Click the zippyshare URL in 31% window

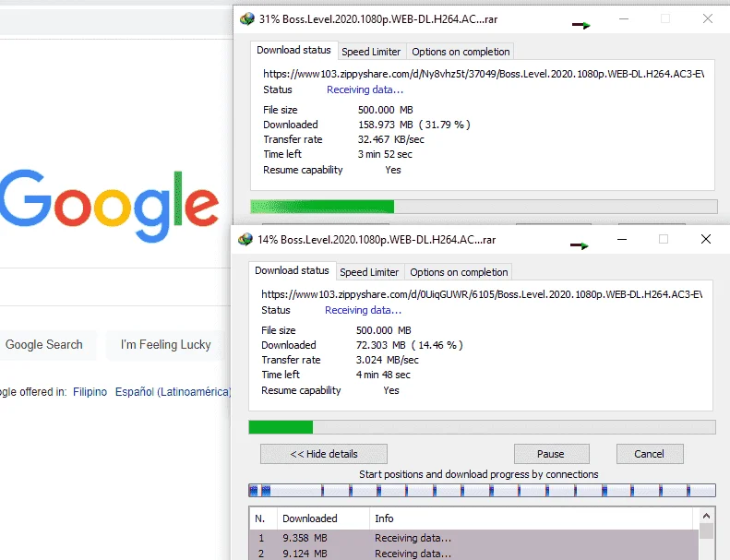(484, 74)
